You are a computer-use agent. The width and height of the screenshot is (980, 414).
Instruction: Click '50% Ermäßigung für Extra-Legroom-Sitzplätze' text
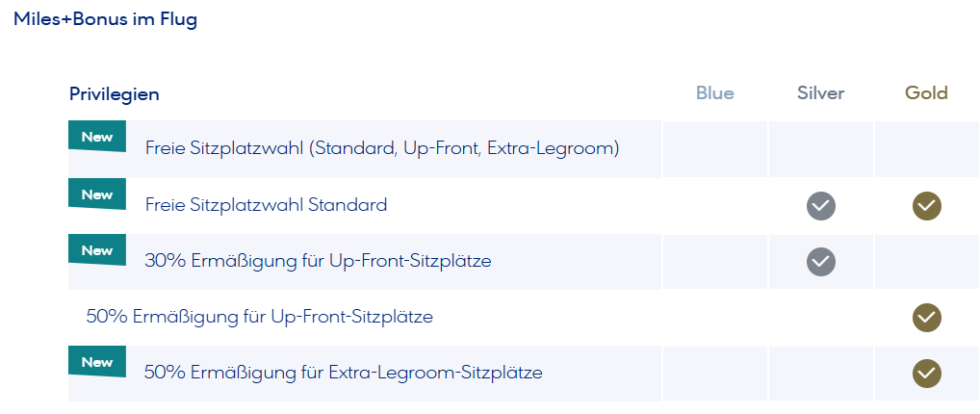(x=343, y=373)
